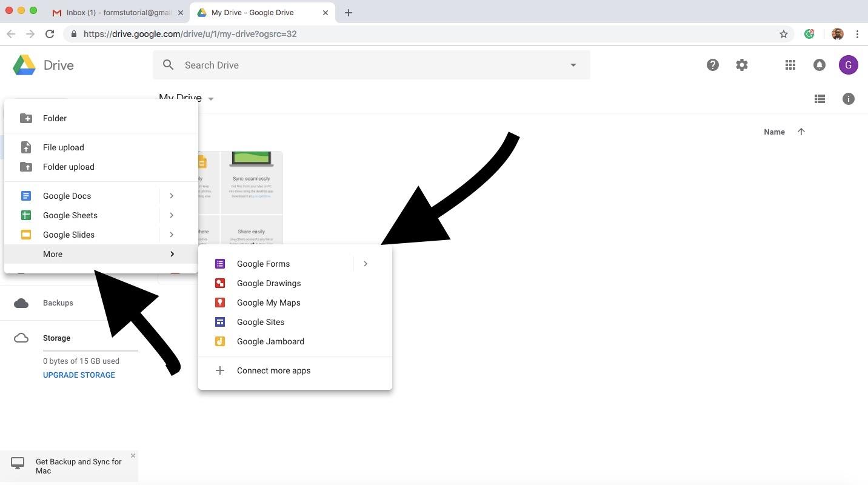Screen dimensions: 868x485
Task: Expand the Google Forms submenu arrow
Action: pyautogui.click(x=366, y=264)
